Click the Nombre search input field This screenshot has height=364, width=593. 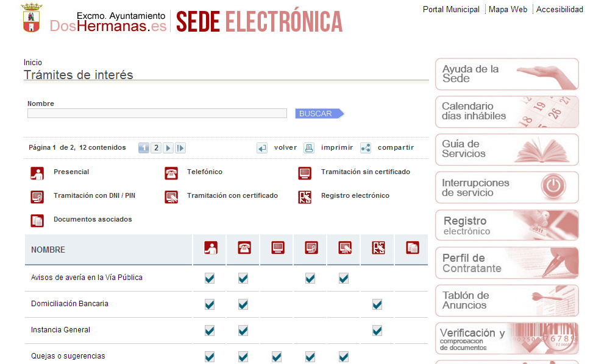coord(157,113)
